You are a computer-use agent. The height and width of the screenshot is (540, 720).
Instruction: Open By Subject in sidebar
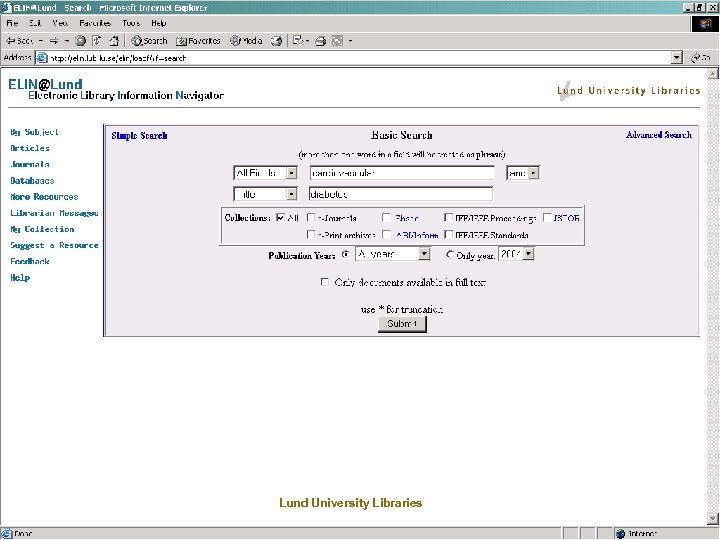click(34, 132)
